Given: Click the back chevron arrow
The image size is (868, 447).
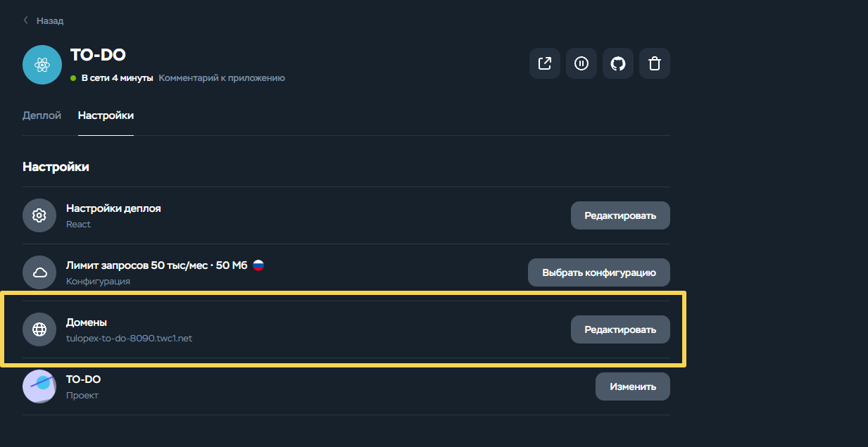Looking at the screenshot, I should (x=26, y=20).
